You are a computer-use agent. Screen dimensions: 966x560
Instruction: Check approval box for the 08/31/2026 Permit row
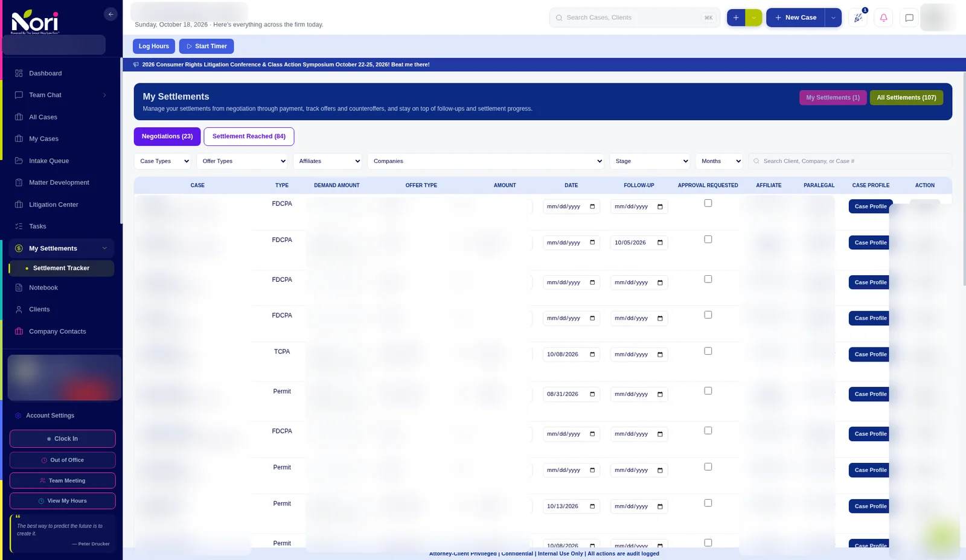(x=708, y=391)
